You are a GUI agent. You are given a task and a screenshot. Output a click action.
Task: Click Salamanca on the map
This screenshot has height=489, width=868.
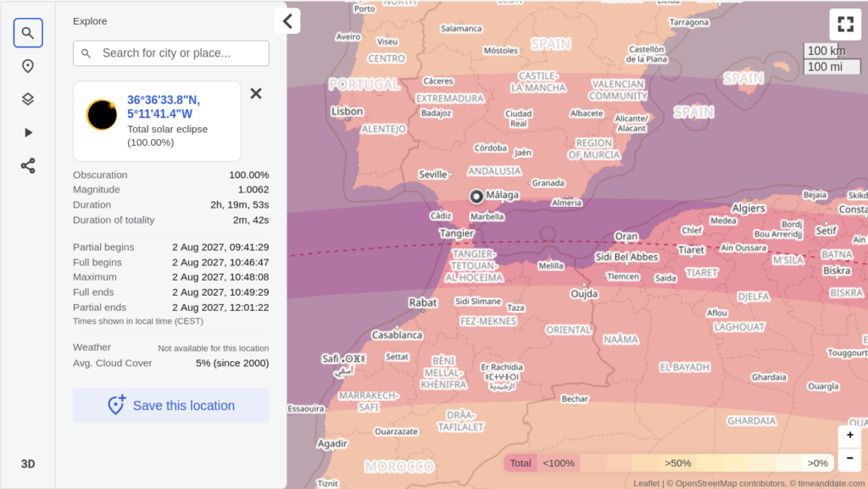[x=461, y=28]
